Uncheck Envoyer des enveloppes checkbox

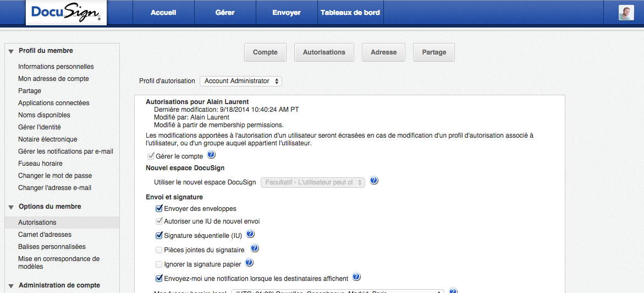click(x=159, y=209)
